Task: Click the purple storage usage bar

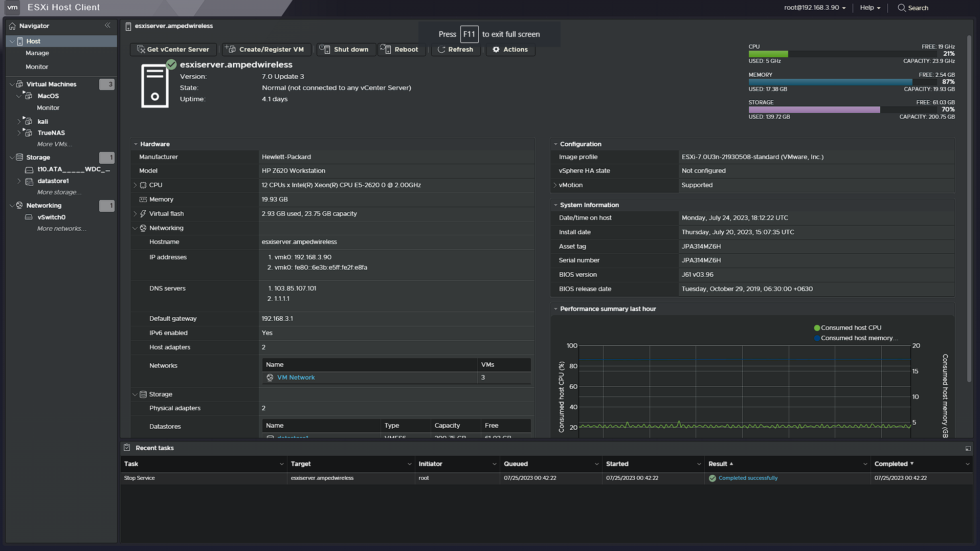Action: [814, 110]
